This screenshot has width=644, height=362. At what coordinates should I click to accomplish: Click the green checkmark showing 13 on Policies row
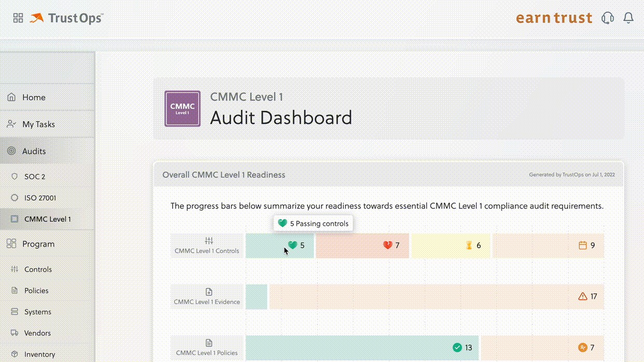[458, 347]
